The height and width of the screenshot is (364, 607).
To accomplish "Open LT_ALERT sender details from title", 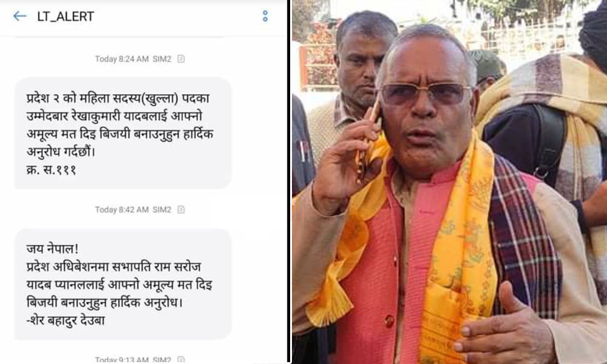I will [66, 16].
